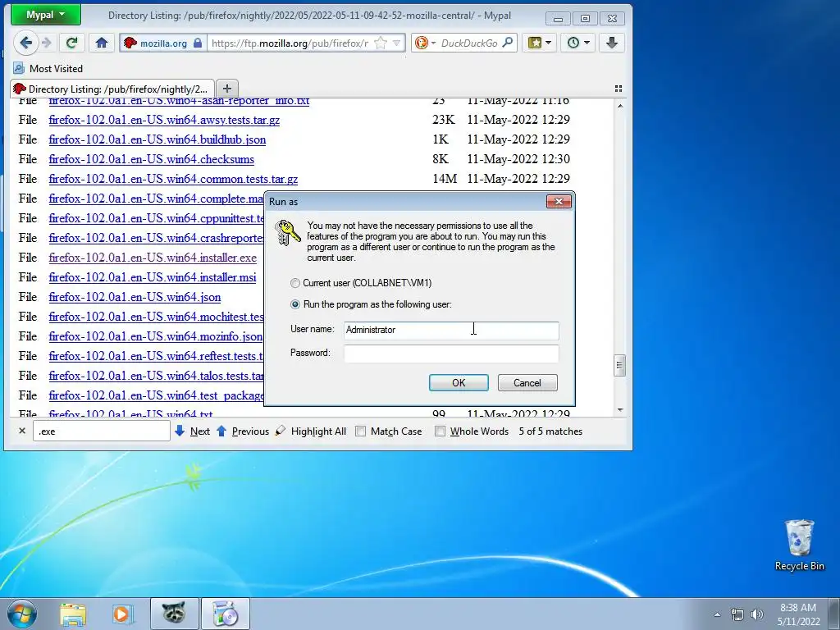Open Windows Explorer from the taskbar
Screen dimensions: 840x630
click(x=73, y=614)
